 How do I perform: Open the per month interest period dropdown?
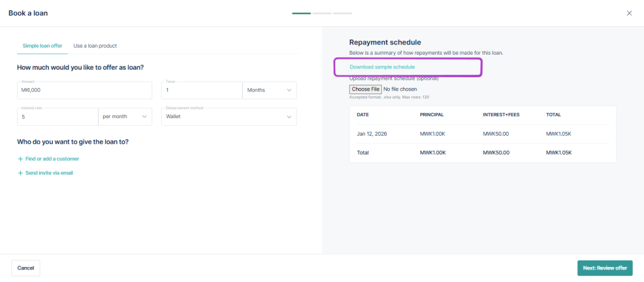pos(125,117)
